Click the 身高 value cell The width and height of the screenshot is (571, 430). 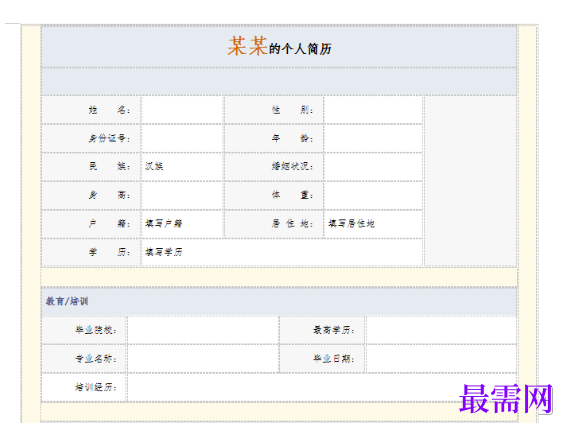182,195
